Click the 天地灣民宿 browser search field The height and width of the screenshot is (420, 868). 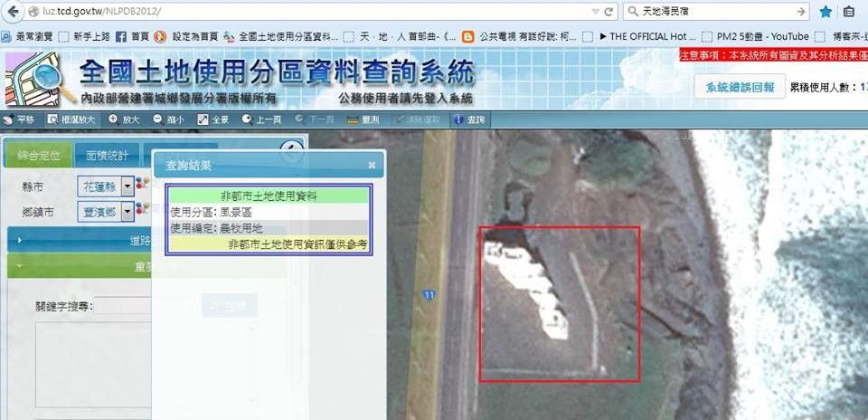pyautogui.click(x=716, y=11)
